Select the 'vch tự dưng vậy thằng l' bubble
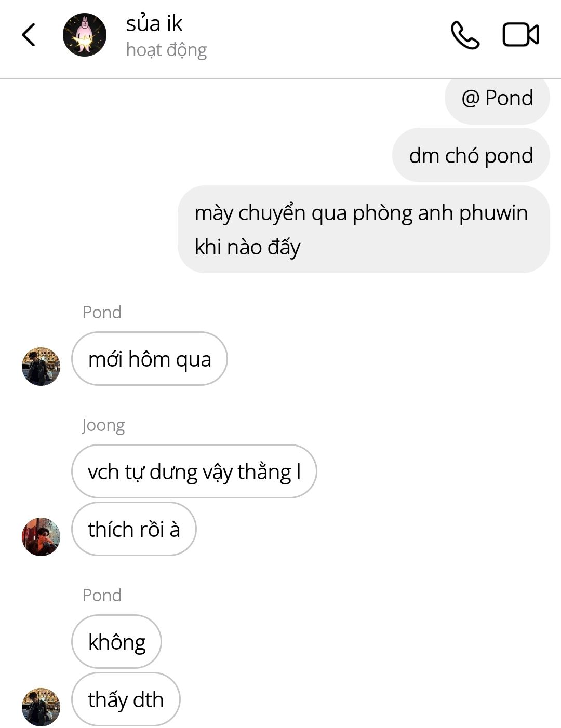561x728 pixels. 194,471
